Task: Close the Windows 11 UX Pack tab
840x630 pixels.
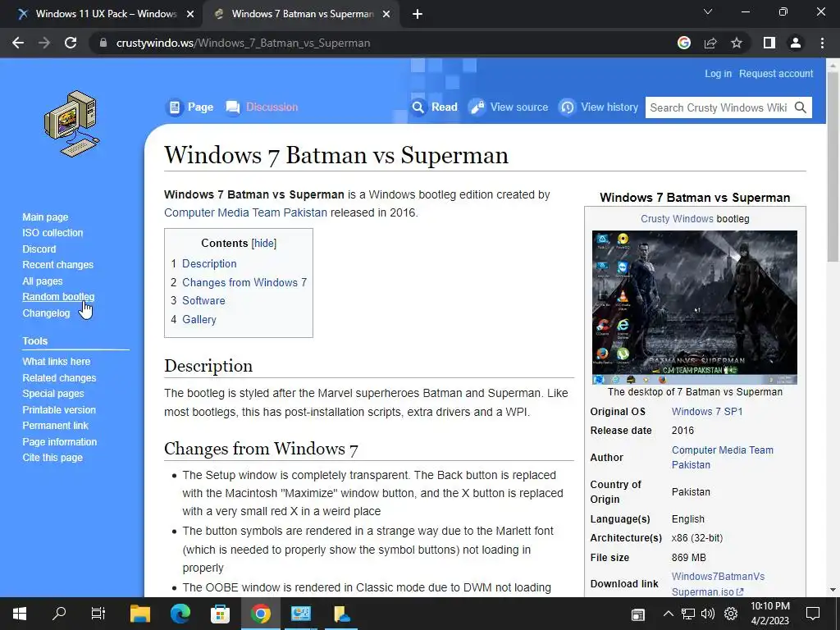Action: (x=190, y=14)
